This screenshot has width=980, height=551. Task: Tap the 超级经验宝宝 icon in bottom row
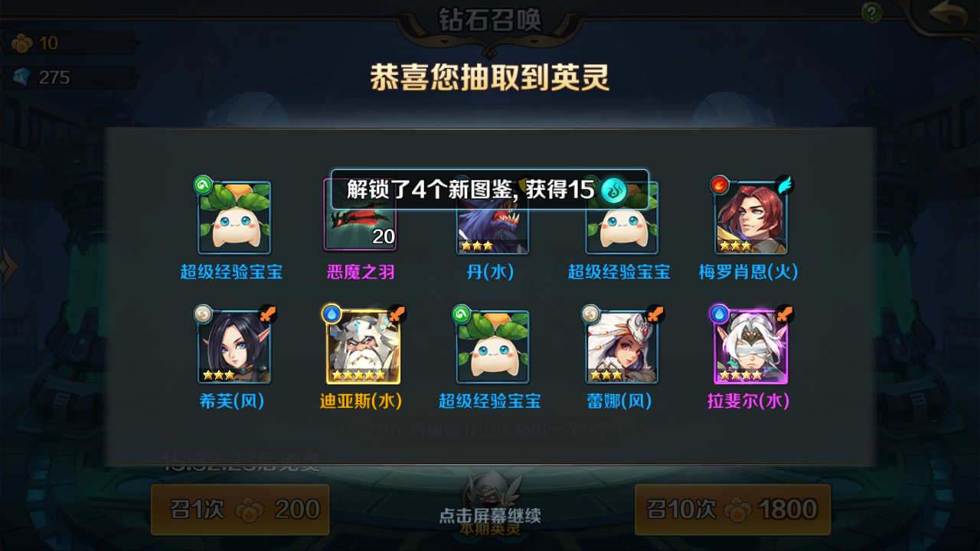click(492, 347)
